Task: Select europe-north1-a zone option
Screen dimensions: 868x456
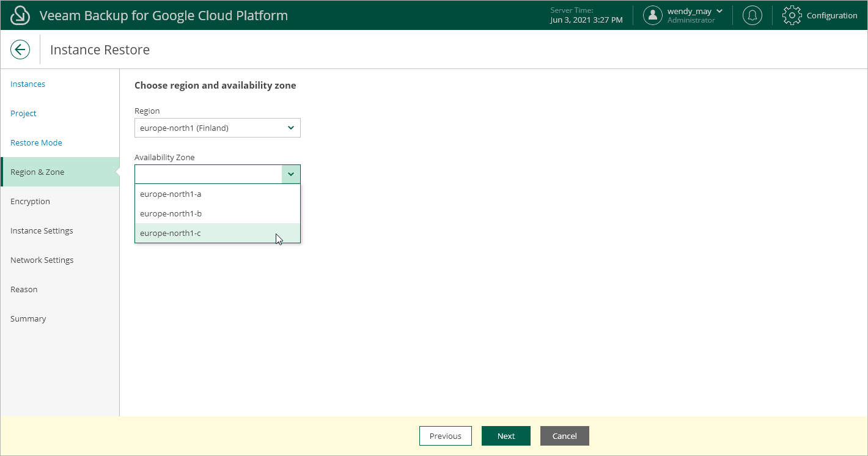Action: tap(218, 194)
